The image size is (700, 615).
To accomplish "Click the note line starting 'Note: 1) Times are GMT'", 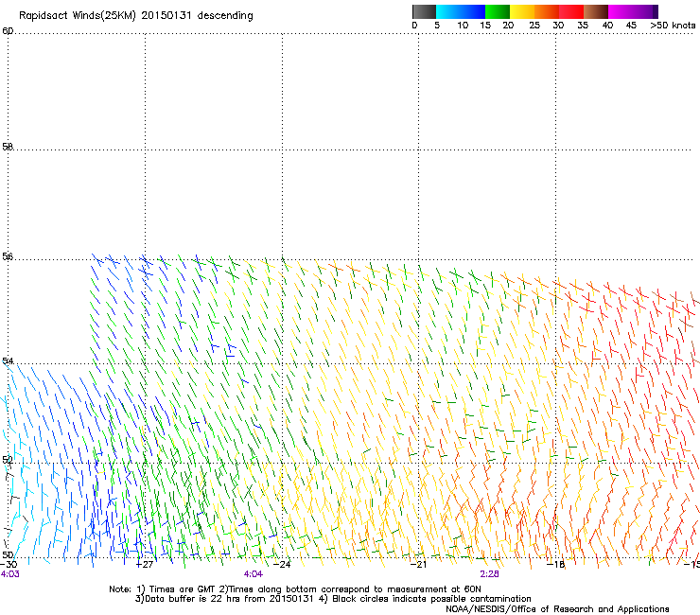I will point(294,589).
